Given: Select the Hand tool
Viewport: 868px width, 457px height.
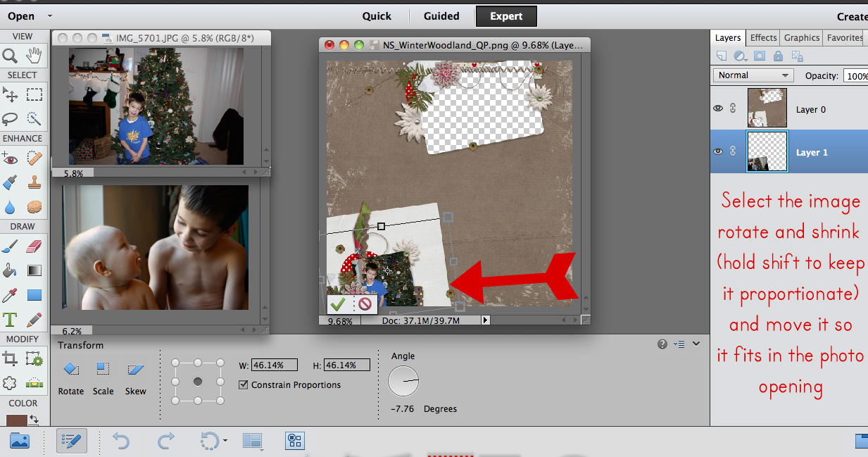Looking at the screenshot, I should [34, 56].
